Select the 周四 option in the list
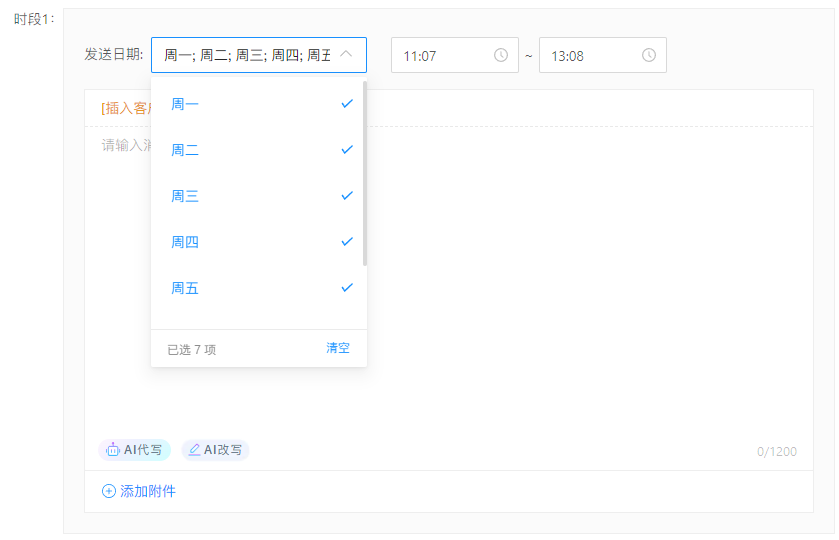Image resolution: width=839 pixels, height=540 pixels. (x=185, y=242)
